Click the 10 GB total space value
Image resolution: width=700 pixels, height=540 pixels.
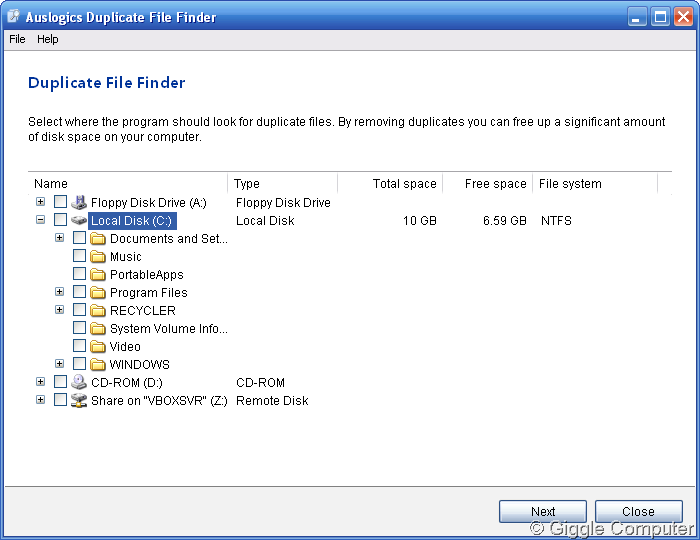click(420, 220)
